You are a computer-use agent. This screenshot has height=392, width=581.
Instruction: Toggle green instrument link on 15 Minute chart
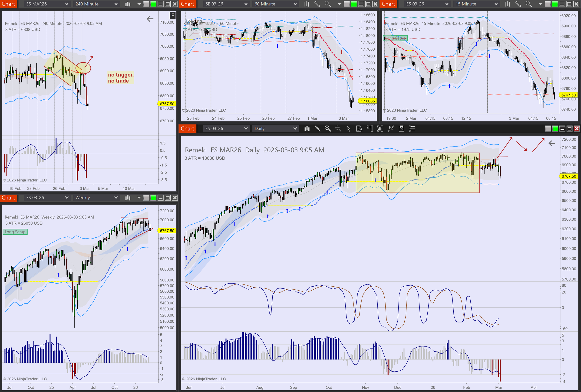pos(555,4)
